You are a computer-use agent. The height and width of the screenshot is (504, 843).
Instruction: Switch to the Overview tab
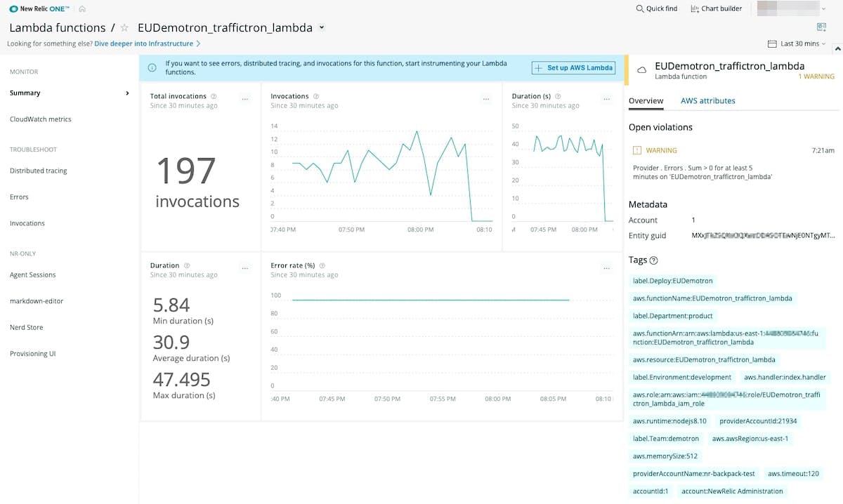click(646, 101)
